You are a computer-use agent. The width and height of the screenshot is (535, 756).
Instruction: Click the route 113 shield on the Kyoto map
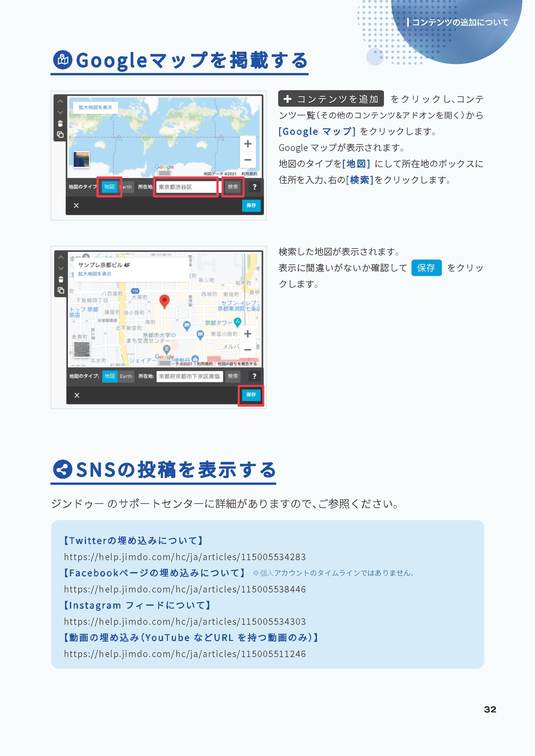pos(135,291)
